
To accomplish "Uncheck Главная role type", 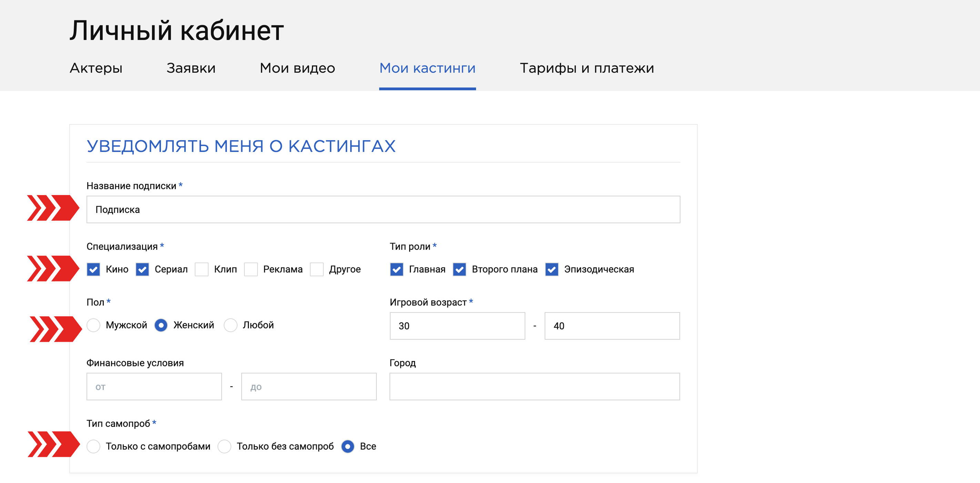I will pos(396,270).
